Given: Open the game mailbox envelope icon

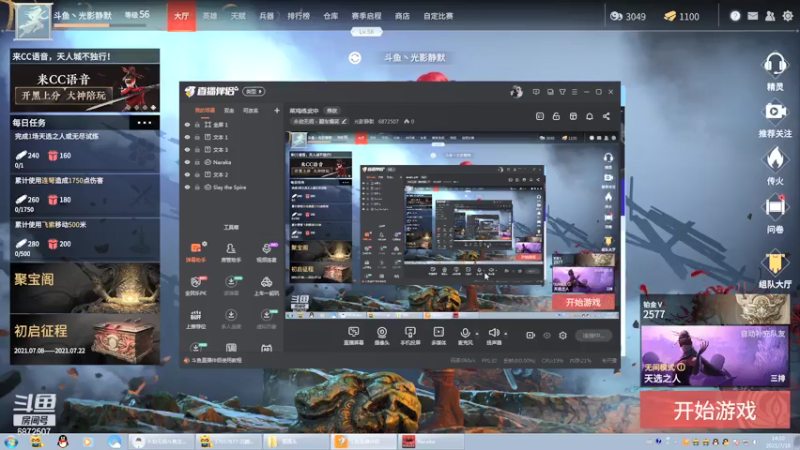Looking at the screenshot, I should pyautogui.click(x=753, y=16).
